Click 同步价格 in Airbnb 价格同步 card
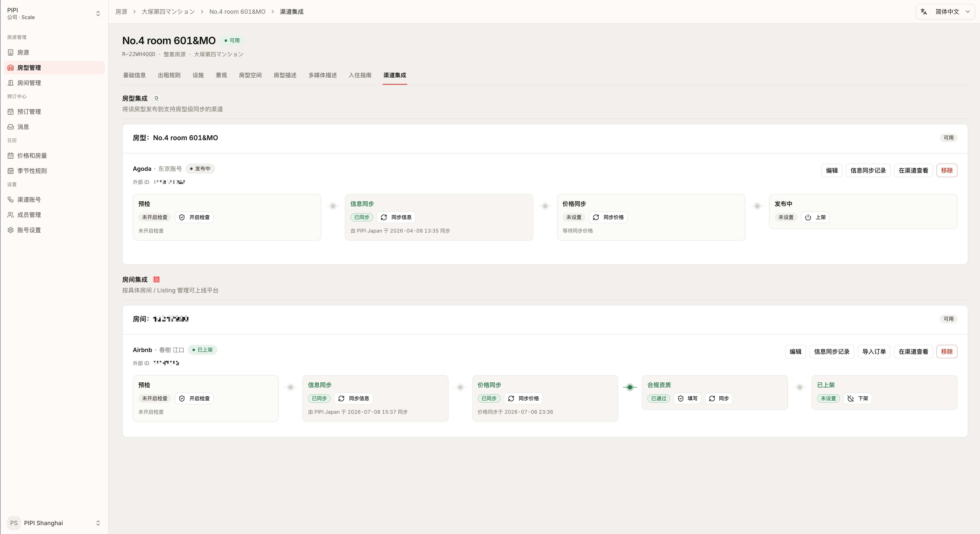The height and width of the screenshot is (534, 980). (523, 398)
